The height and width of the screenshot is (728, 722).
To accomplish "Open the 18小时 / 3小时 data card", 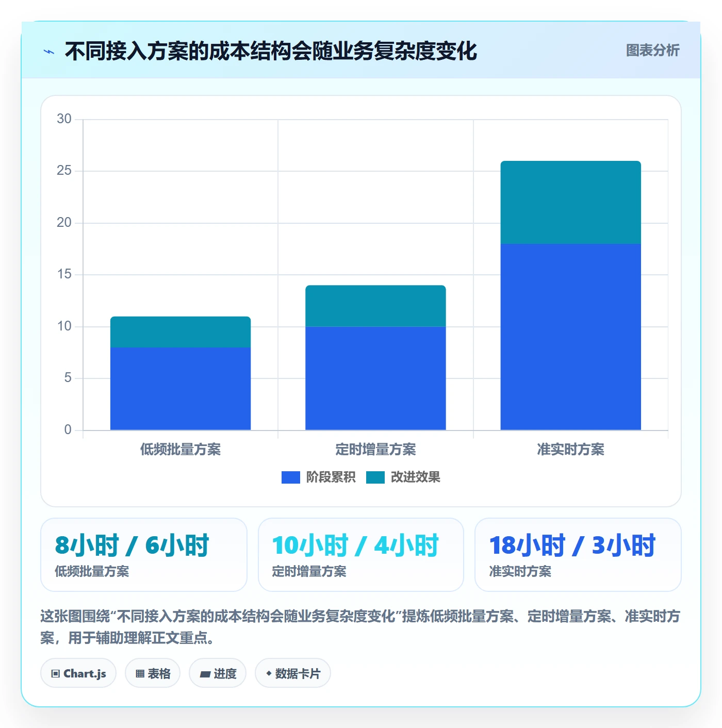I will click(x=578, y=555).
